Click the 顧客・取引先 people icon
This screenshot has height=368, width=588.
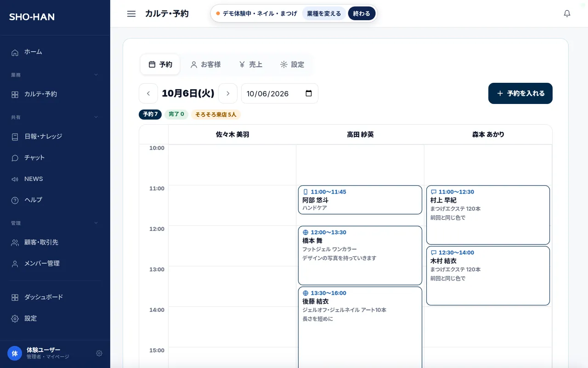click(15, 242)
